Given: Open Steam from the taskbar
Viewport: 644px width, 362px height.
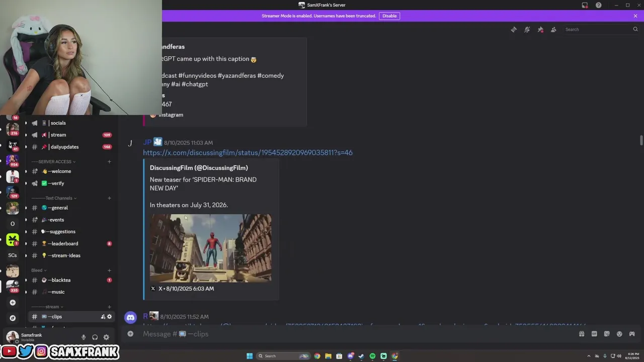Looking at the screenshot, I should [361, 356].
